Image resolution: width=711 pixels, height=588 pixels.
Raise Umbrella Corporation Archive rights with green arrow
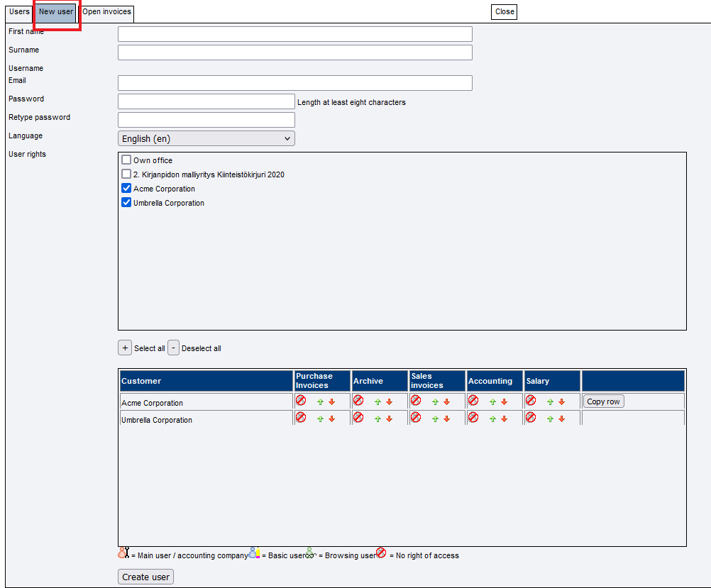(377, 419)
